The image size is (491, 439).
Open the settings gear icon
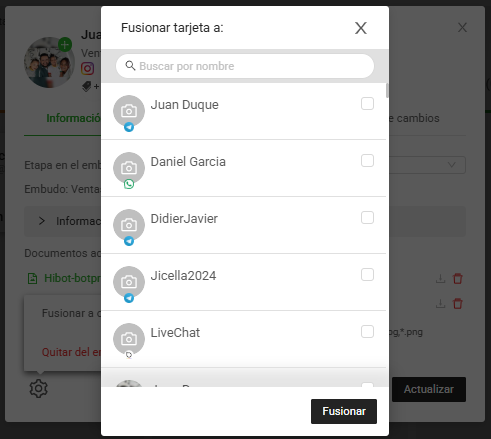click(x=39, y=388)
